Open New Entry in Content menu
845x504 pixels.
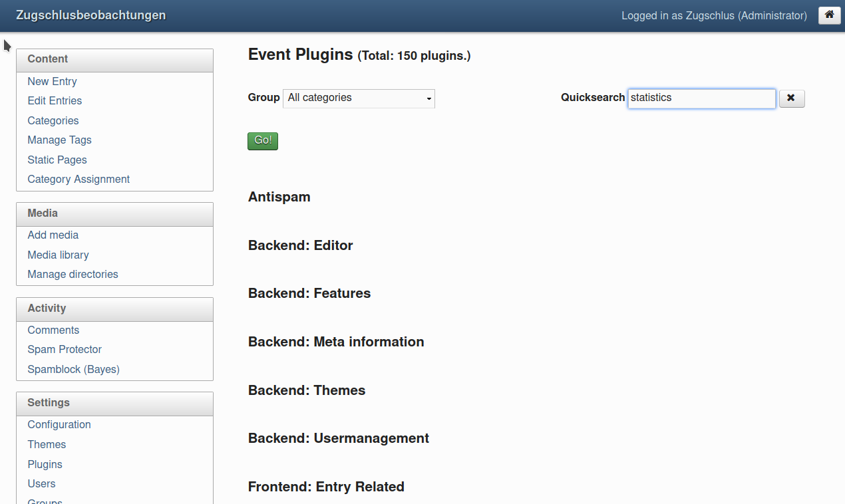click(x=52, y=81)
